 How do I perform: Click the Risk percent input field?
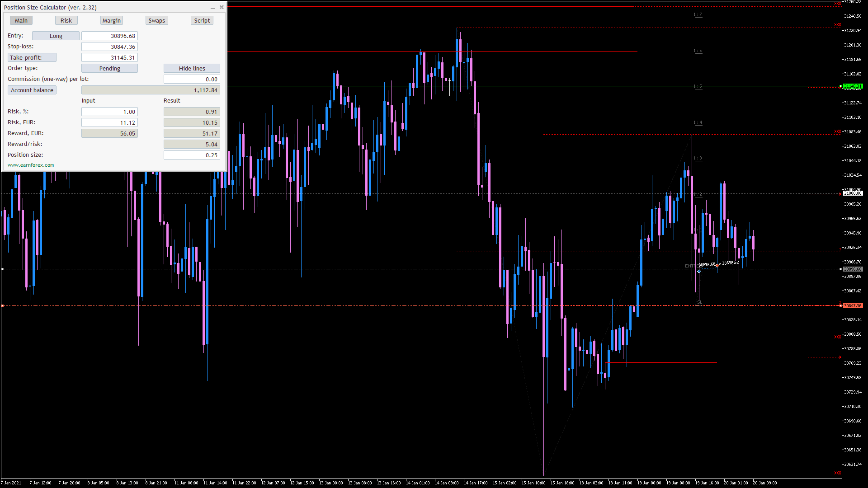109,112
